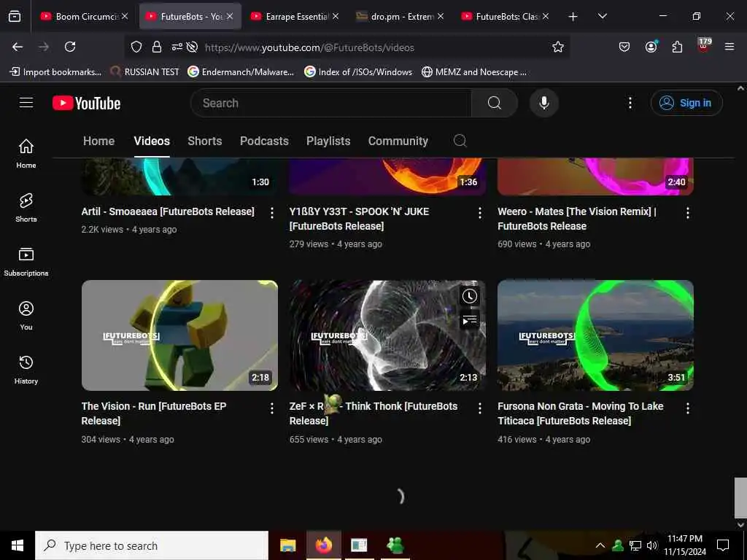
Task: Add Think Thonk video to queue
Action: point(469,320)
